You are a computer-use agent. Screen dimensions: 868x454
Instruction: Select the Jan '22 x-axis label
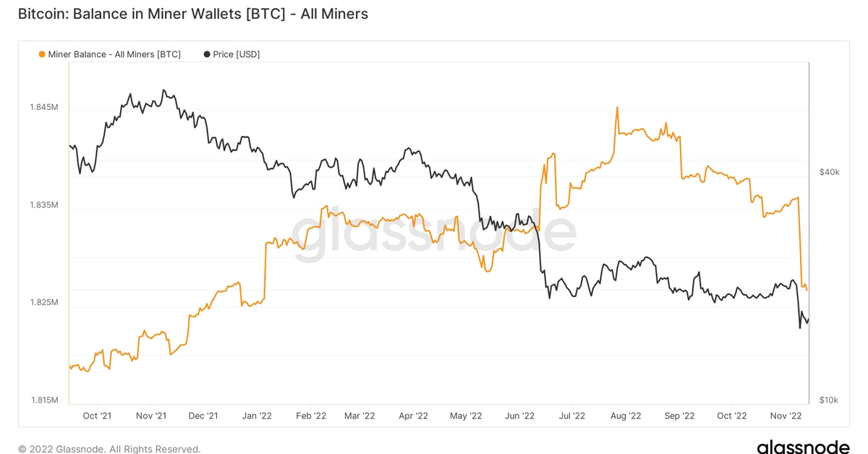(257, 416)
